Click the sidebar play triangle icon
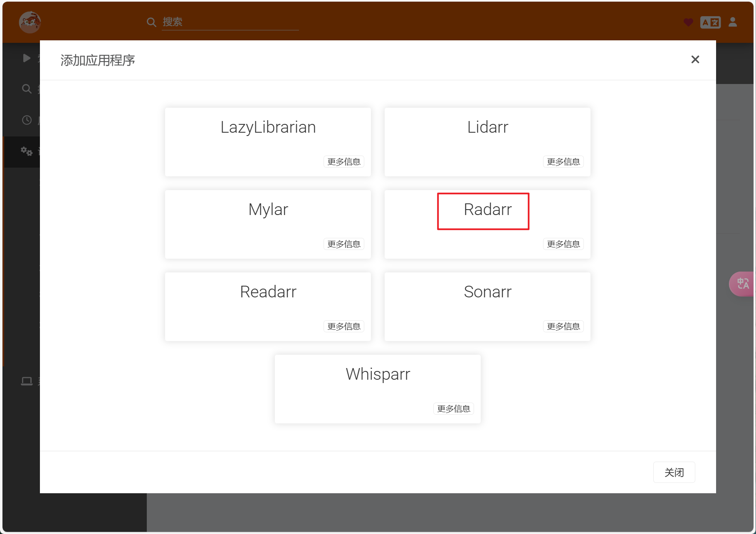Image resolution: width=756 pixels, height=534 pixels. (27, 58)
